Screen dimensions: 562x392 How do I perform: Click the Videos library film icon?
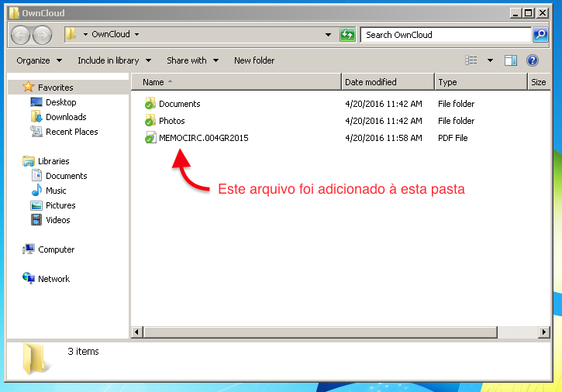pyautogui.click(x=36, y=220)
